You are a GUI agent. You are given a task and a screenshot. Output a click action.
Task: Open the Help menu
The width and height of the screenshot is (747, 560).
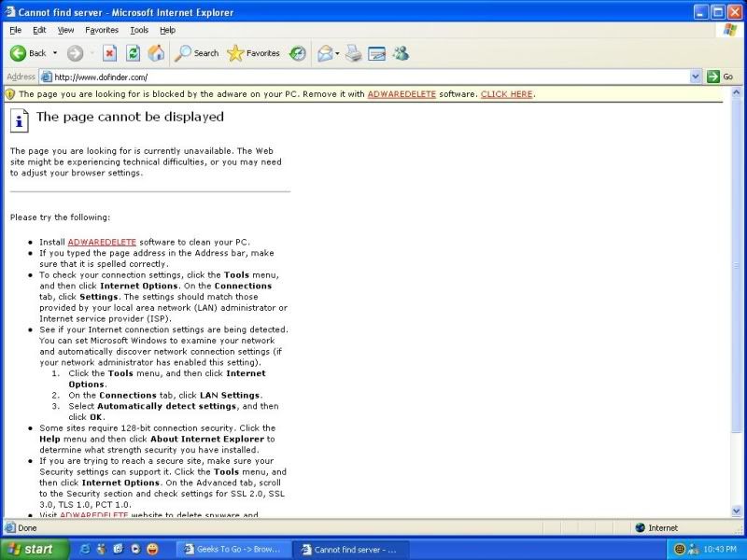pyautogui.click(x=167, y=30)
